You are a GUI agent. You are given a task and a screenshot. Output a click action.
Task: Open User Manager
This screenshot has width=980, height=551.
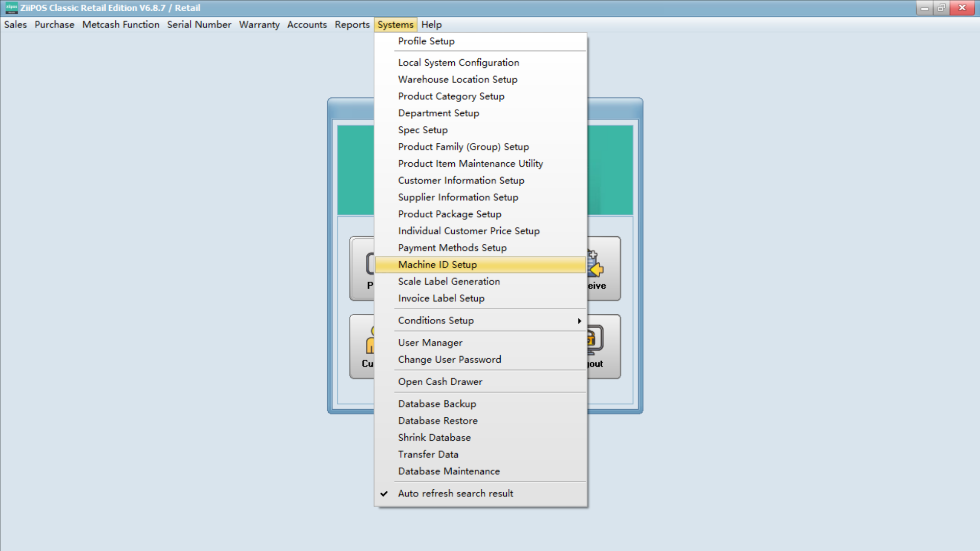pyautogui.click(x=430, y=342)
